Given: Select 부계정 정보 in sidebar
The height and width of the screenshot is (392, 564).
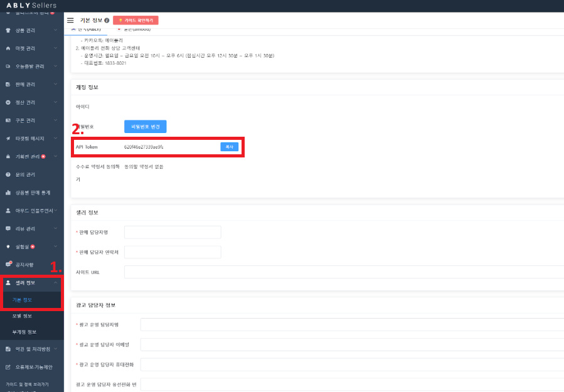Looking at the screenshot, I should pyautogui.click(x=24, y=332).
